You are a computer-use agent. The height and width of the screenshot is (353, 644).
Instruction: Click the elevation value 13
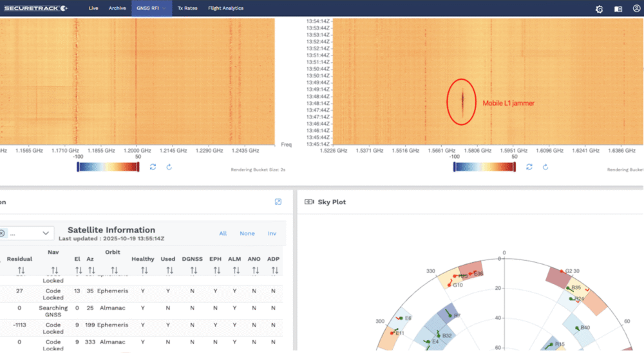[77, 291]
